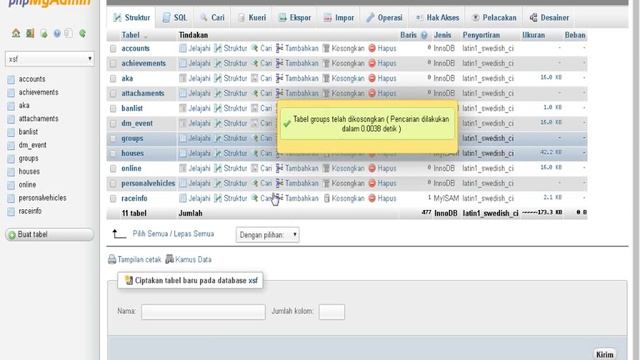Image resolution: width=640 pixels, height=360 pixels.
Task: Open the Impor tab
Action: [339, 18]
